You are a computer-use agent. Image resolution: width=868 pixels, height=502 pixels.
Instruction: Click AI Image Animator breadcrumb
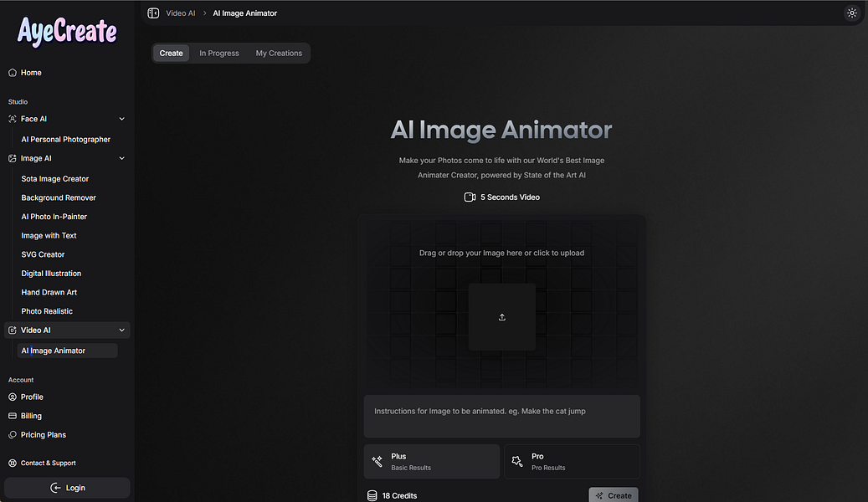(x=245, y=13)
